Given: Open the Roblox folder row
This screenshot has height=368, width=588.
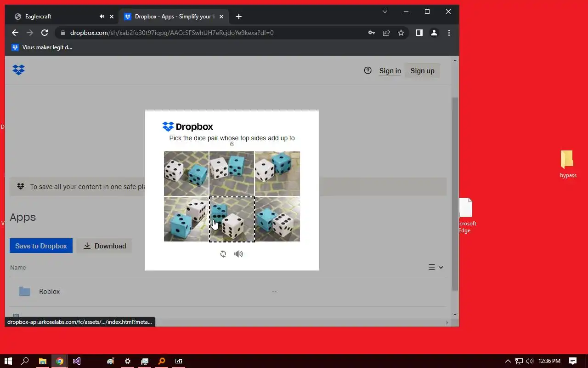Looking at the screenshot, I should point(228,292).
